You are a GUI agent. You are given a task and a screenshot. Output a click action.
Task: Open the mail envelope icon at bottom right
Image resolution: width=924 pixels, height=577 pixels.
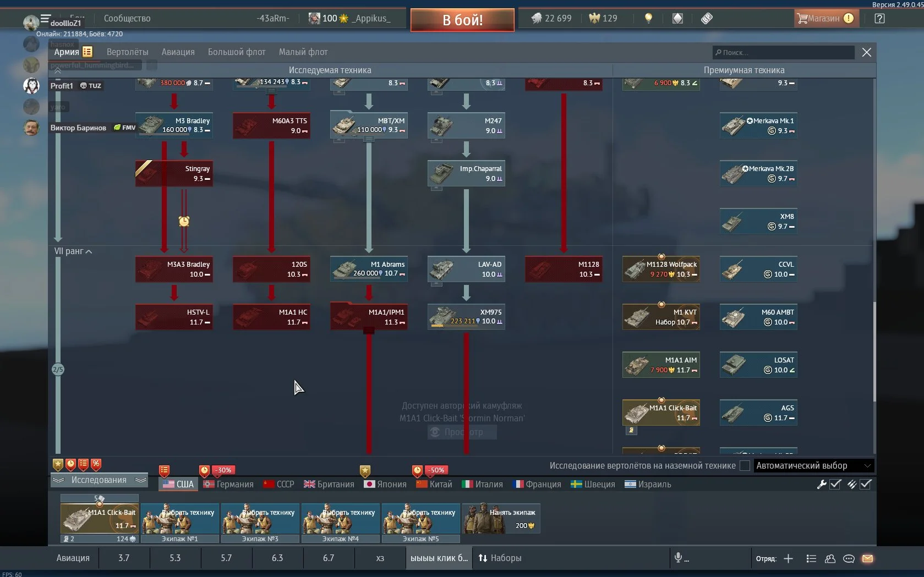tap(867, 558)
